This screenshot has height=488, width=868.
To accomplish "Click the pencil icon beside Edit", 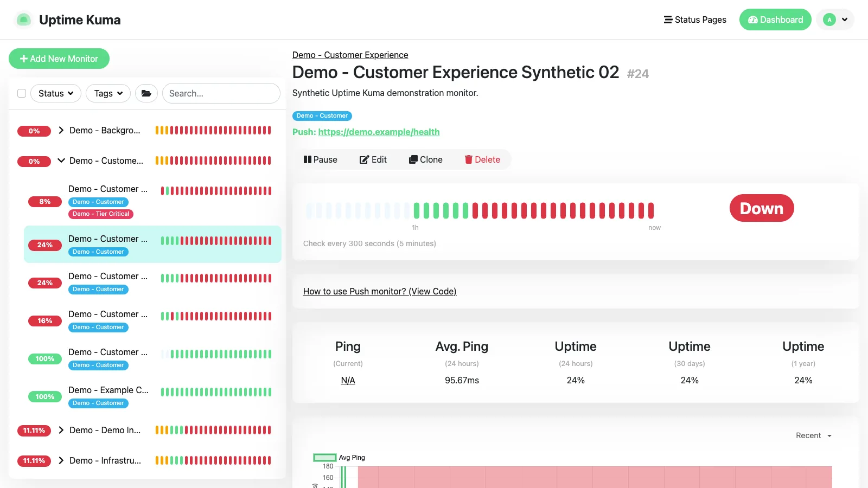I will click(x=364, y=159).
